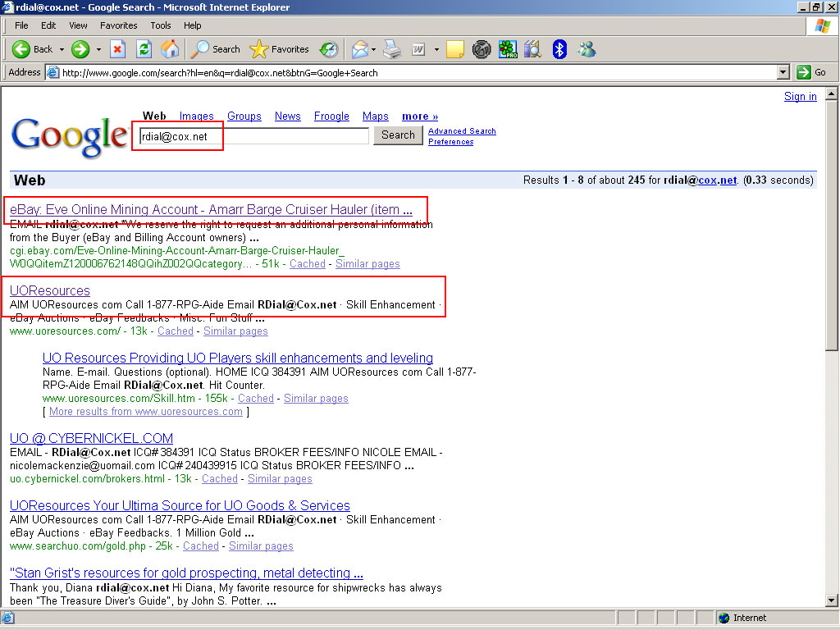Open the toolbar Search magnifier button
This screenshot has height=630, width=840.
click(x=216, y=49)
